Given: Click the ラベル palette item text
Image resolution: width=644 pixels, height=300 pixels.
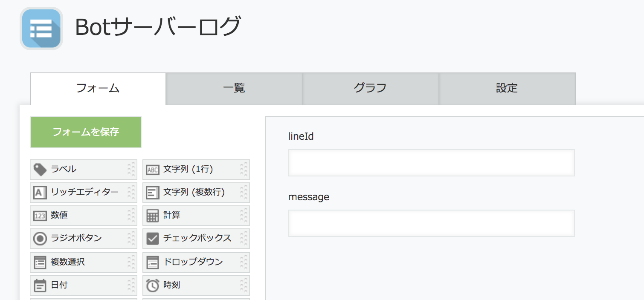Looking at the screenshot, I should pos(64,169).
